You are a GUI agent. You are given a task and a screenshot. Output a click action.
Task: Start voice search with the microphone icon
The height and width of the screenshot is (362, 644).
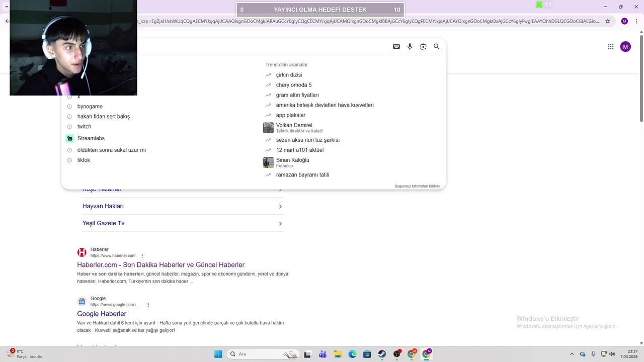[x=410, y=47]
